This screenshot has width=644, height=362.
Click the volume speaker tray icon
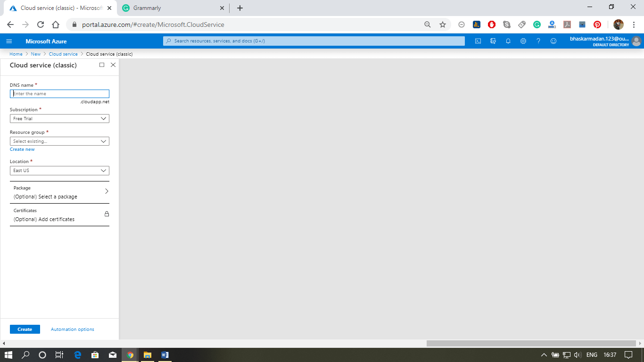pos(578,355)
